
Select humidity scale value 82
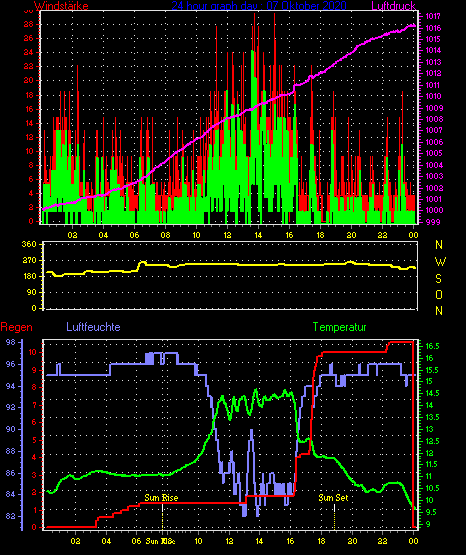coord(11,516)
